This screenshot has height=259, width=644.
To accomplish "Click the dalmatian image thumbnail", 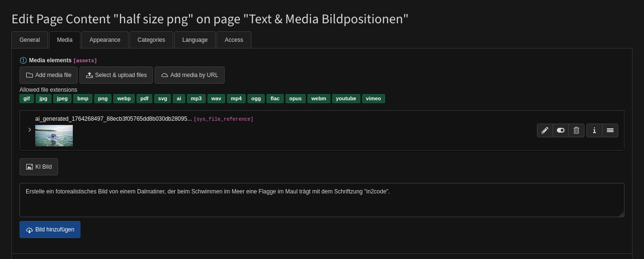I will (54, 135).
